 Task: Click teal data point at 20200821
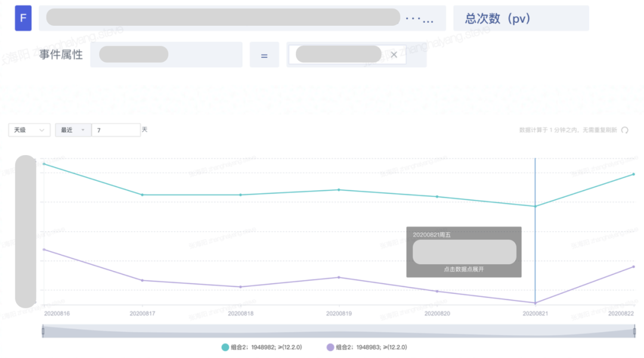(x=535, y=206)
